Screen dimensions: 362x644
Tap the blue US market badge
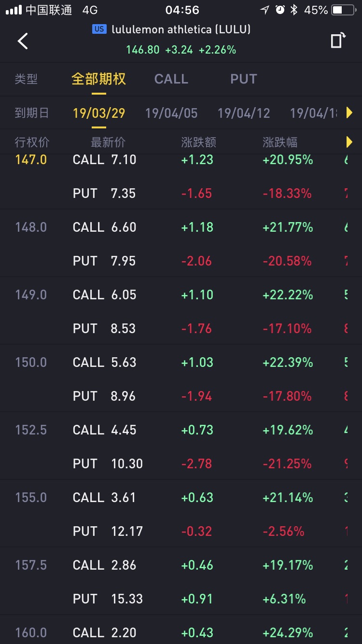click(99, 29)
